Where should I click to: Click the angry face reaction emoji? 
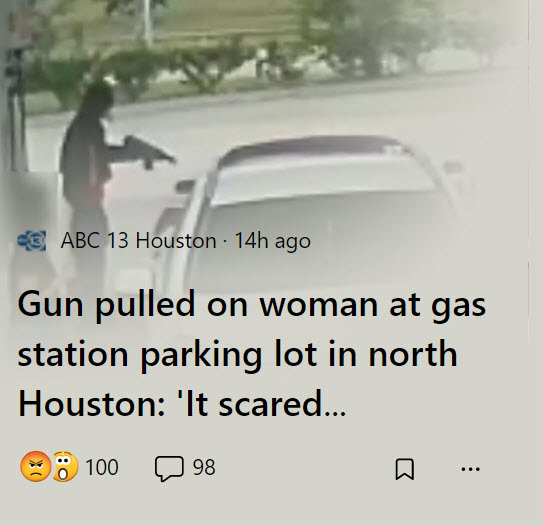(36, 466)
